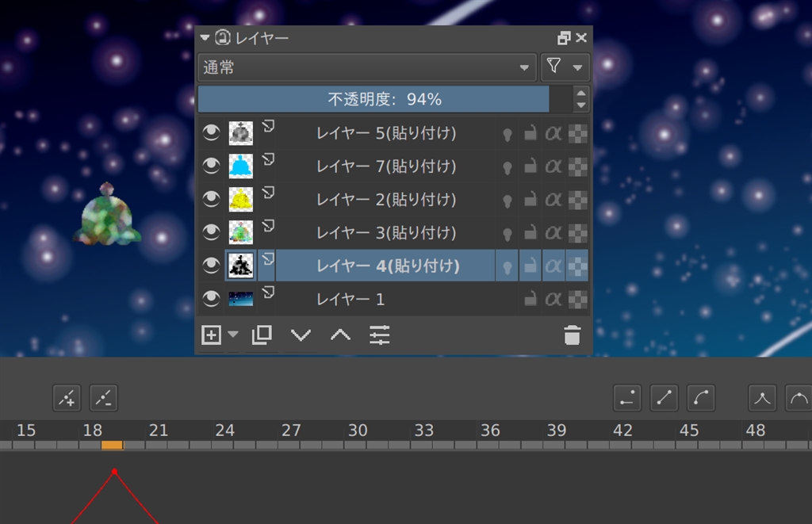Toggle alpha lock checker on レイヤー 2(貼り付け)
This screenshot has width=812, height=524.
point(578,200)
